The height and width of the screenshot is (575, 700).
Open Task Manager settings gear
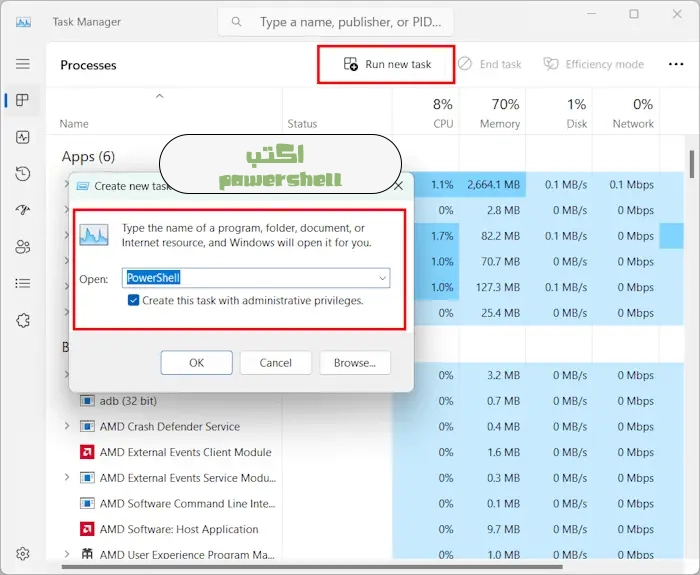tap(22, 553)
